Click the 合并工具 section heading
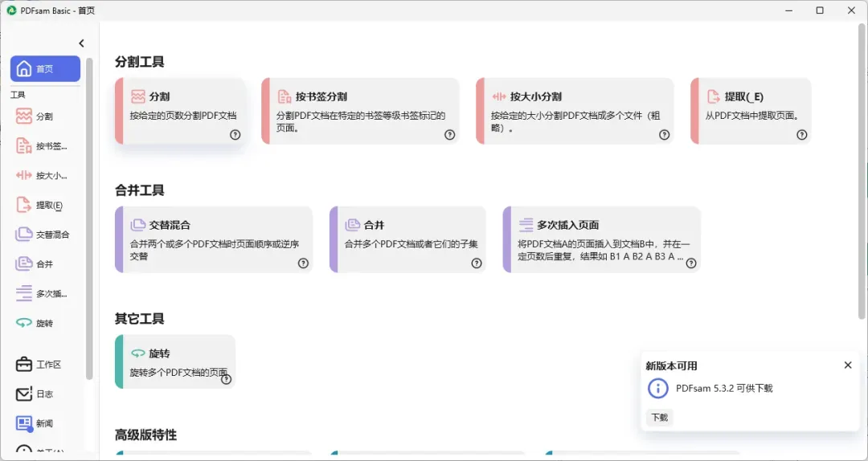The width and height of the screenshot is (868, 461). coord(140,190)
